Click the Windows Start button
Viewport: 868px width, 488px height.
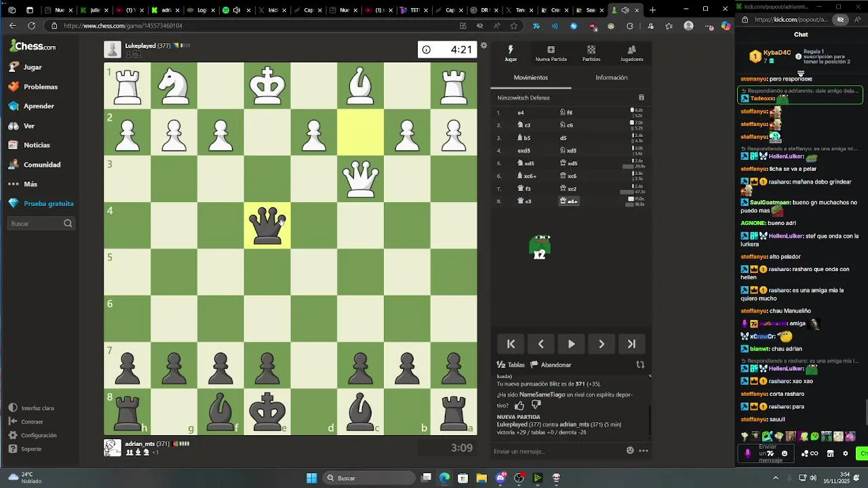click(x=312, y=478)
